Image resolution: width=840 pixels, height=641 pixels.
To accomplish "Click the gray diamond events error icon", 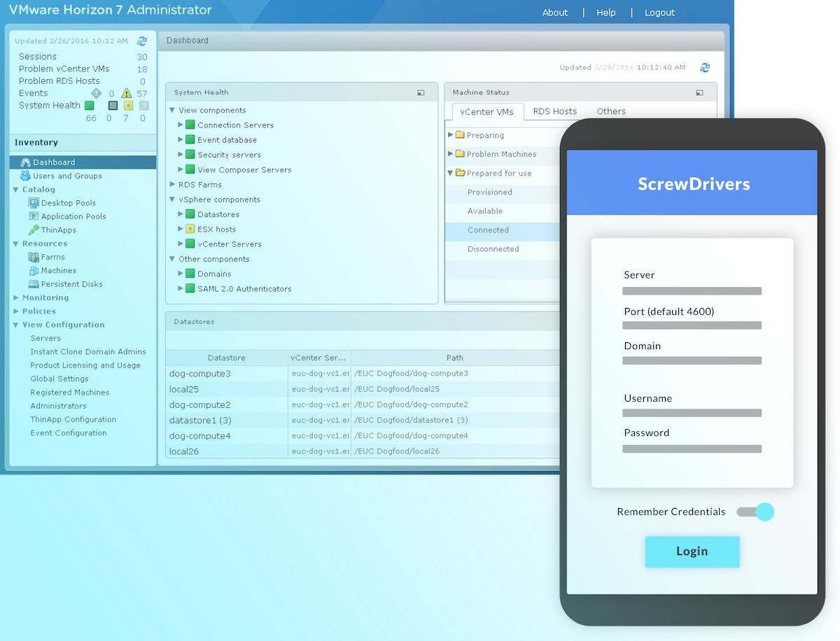I will [x=97, y=93].
